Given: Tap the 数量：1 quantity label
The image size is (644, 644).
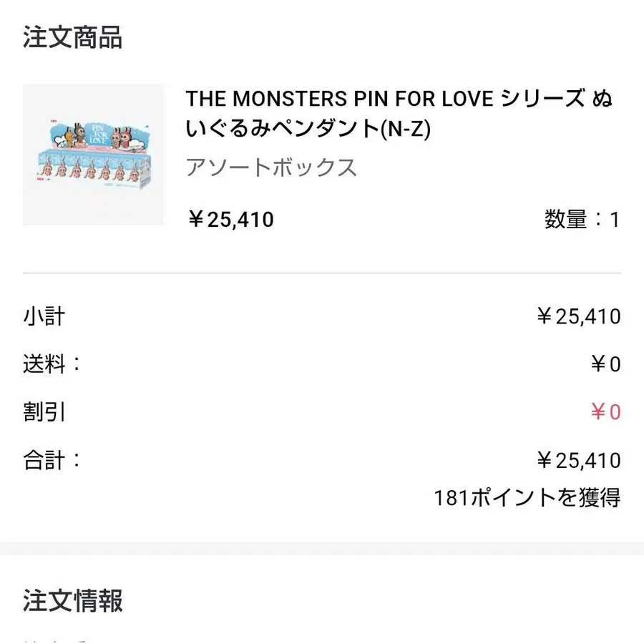Looking at the screenshot, I should click(x=582, y=220).
